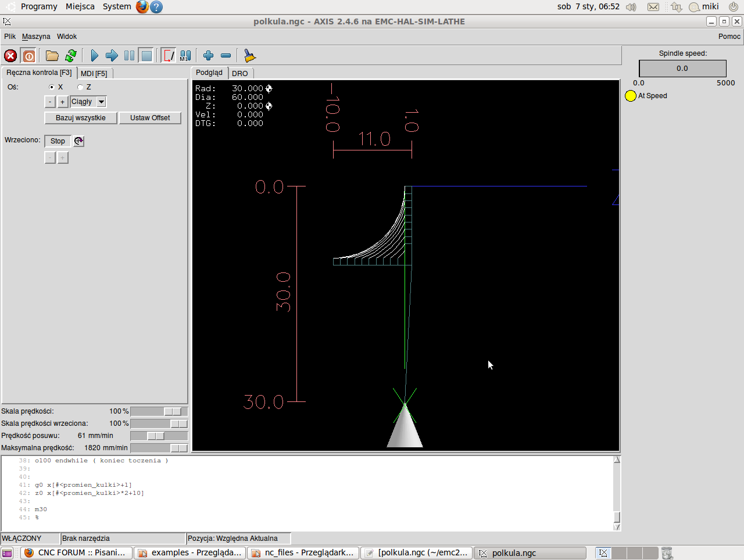Switch to the [polkula.ngc (~/emc2 editor window
Image resolution: width=744 pixels, height=560 pixels.
[417, 553]
